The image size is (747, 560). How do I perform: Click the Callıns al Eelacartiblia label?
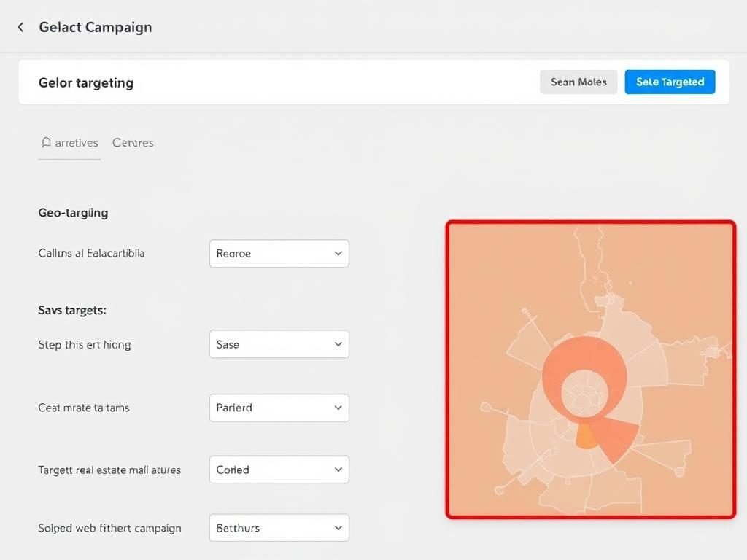click(x=91, y=253)
